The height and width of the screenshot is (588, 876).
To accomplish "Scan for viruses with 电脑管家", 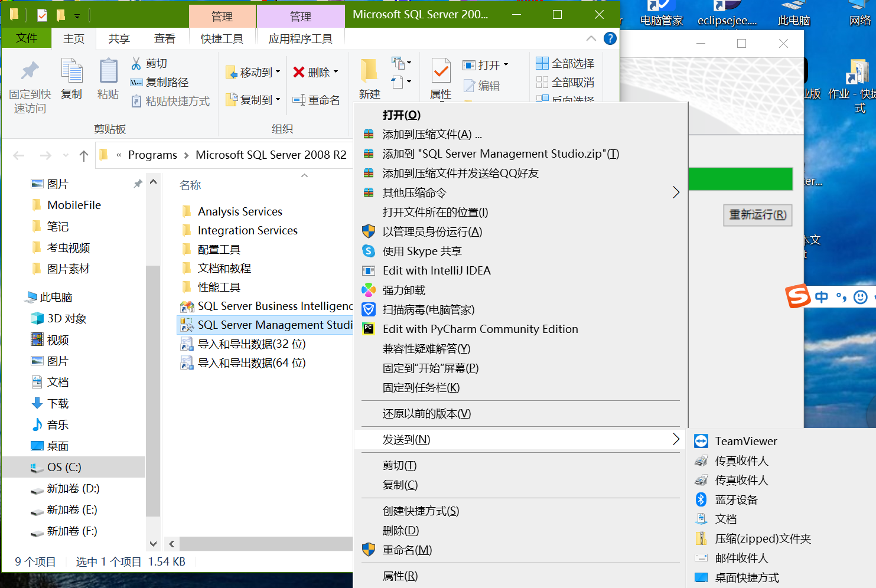I will 429,309.
